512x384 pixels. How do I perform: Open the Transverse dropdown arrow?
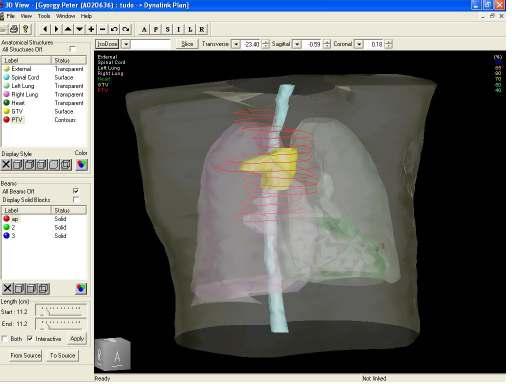[236, 44]
